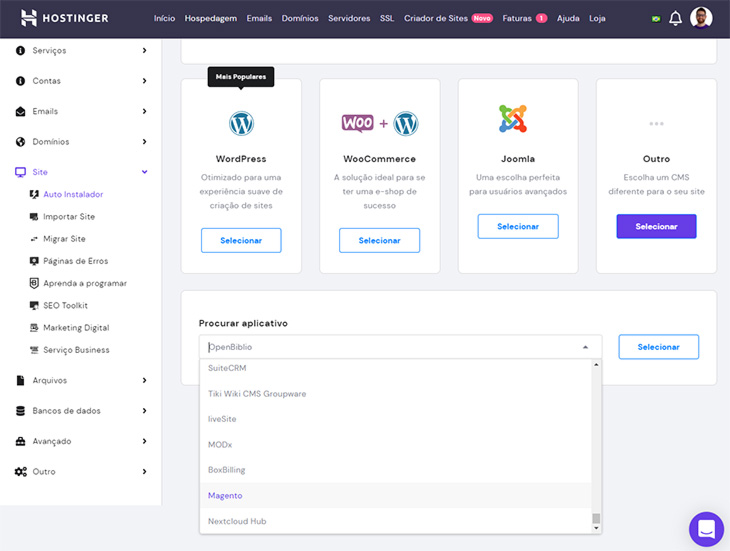Click the Domínios globe icon
Screen dimensions: 730x551
coord(20,141)
